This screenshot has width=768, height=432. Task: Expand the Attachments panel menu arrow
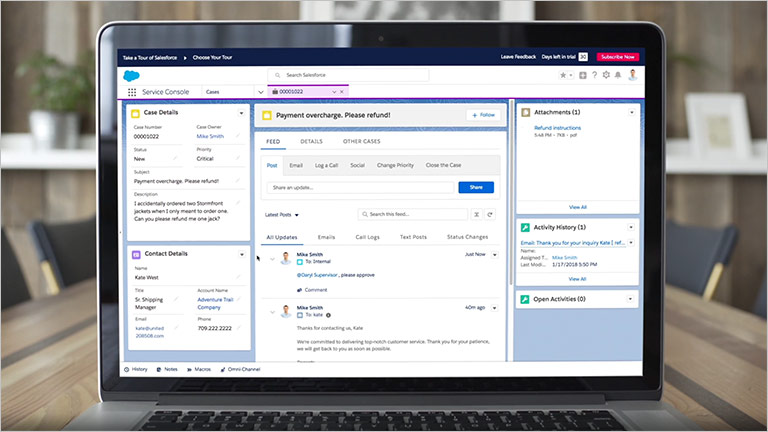[631, 113]
